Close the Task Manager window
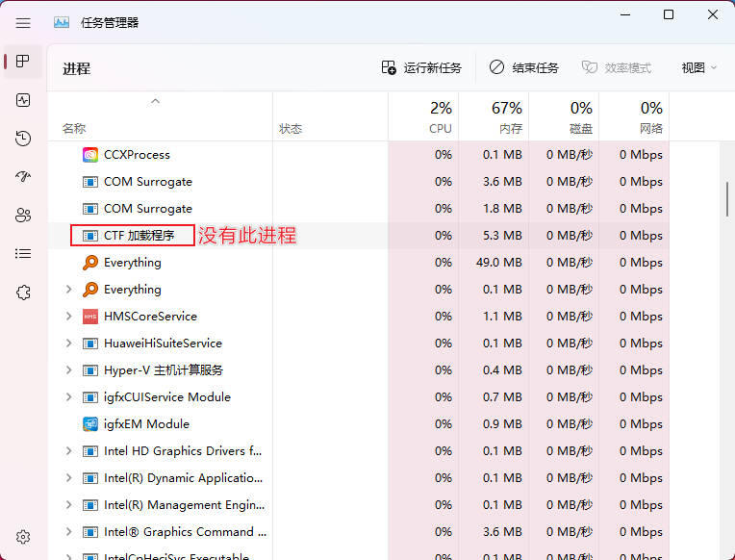Viewport: 735px width, 560px height. coord(713,14)
